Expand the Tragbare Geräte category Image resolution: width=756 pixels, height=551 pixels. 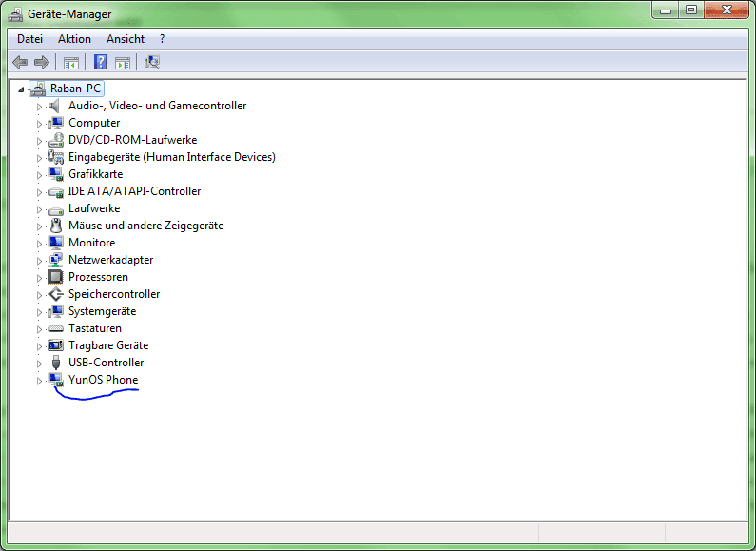coord(40,346)
